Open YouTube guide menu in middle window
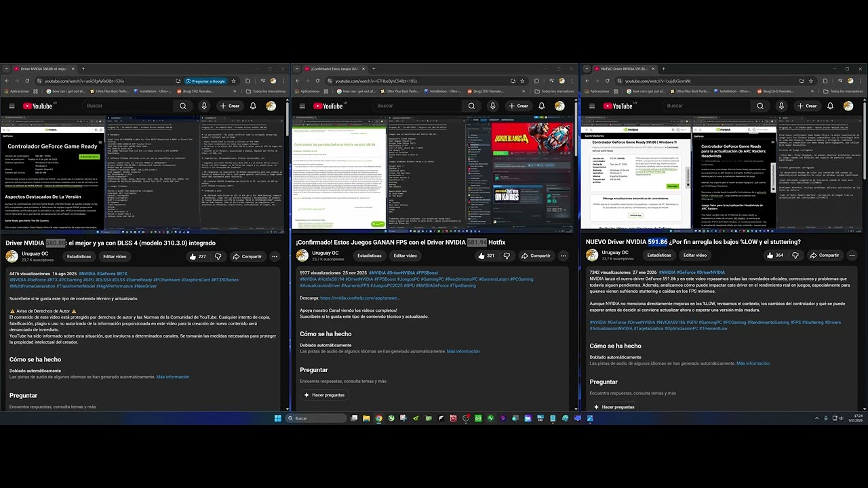This screenshot has width=868, height=488. pyautogui.click(x=302, y=106)
